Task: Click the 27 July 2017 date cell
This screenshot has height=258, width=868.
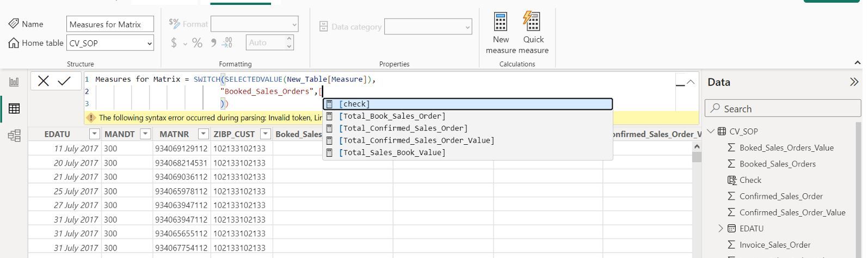Action: 76,205
